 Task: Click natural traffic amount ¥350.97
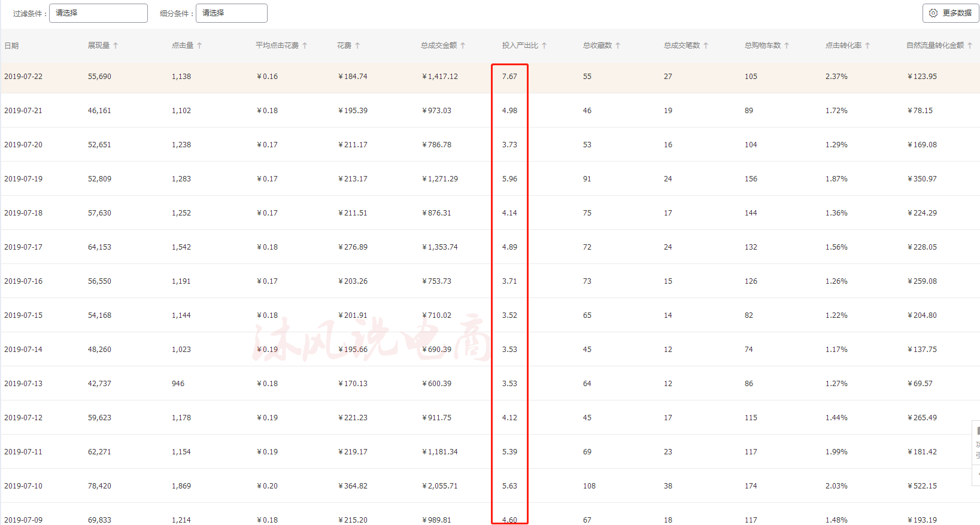(923, 179)
